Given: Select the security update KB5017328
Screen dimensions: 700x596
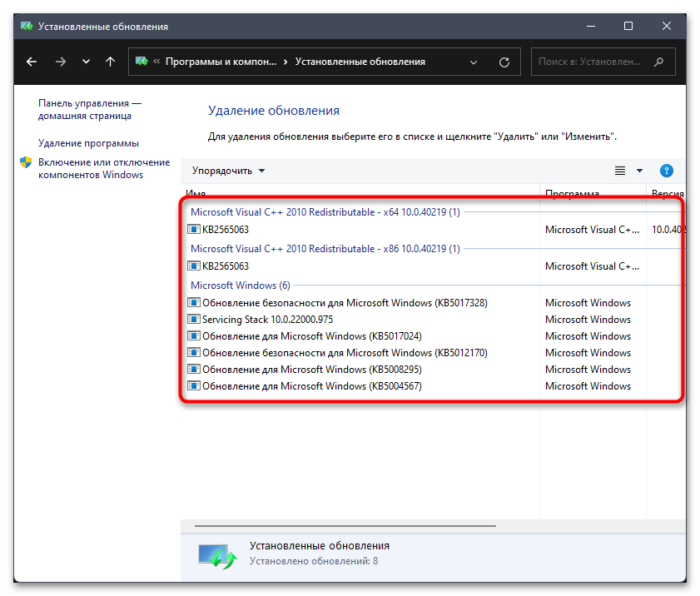Looking at the screenshot, I should pyautogui.click(x=344, y=303).
